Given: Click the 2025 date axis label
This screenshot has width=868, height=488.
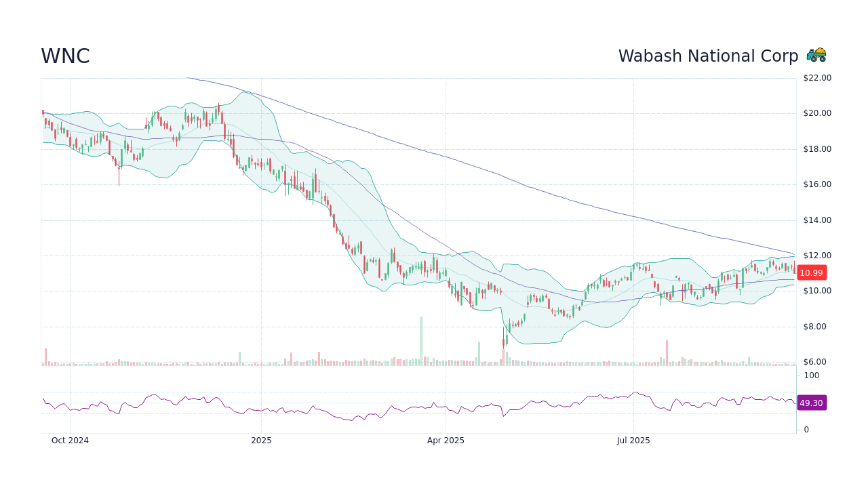Looking at the screenshot, I should (x=261, y=441).
